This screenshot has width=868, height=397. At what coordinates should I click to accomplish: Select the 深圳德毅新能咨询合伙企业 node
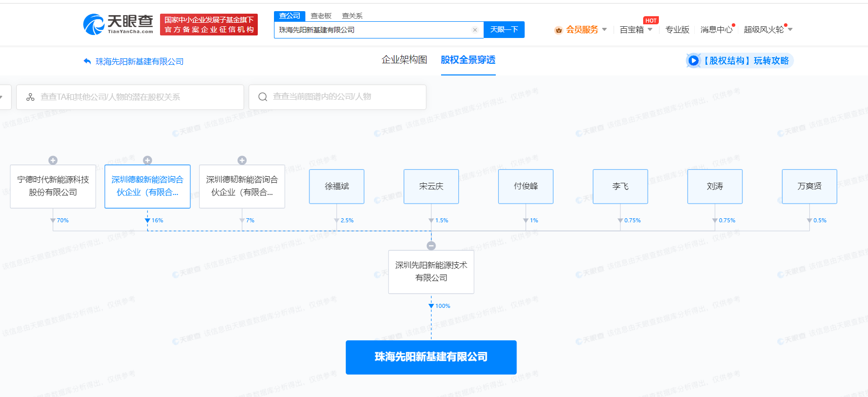[147, 186]
